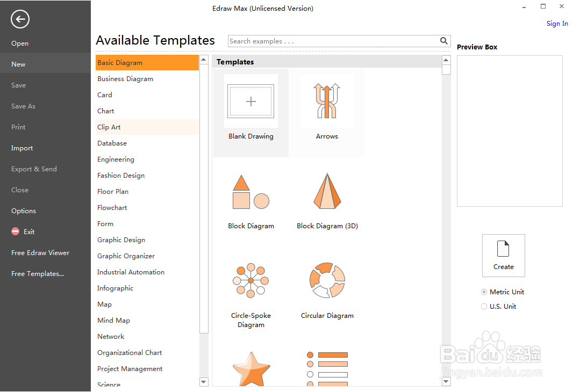Click Save As in the sidebar
Viewport: 573px width, 392px height.
click(23, 106)
